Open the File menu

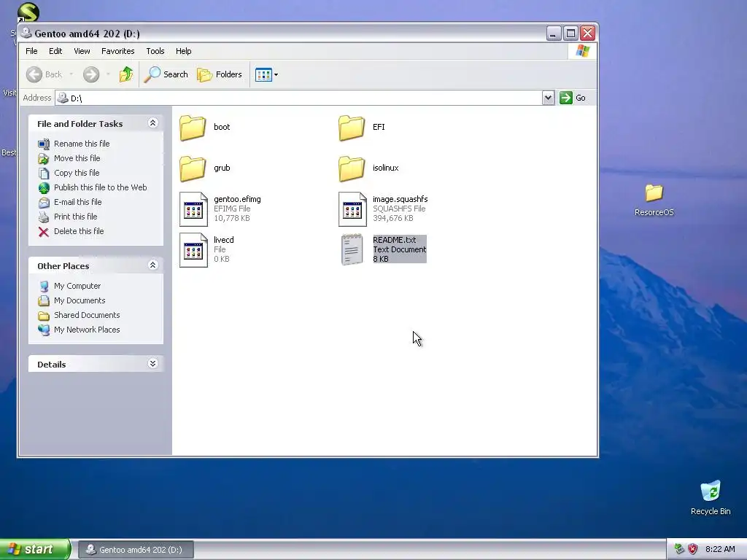click(31, 51)
